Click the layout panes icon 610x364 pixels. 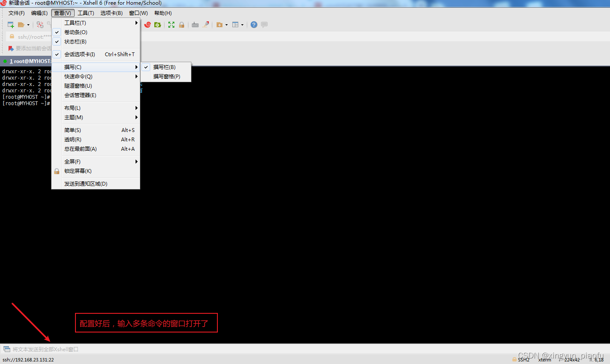point(235,25)
